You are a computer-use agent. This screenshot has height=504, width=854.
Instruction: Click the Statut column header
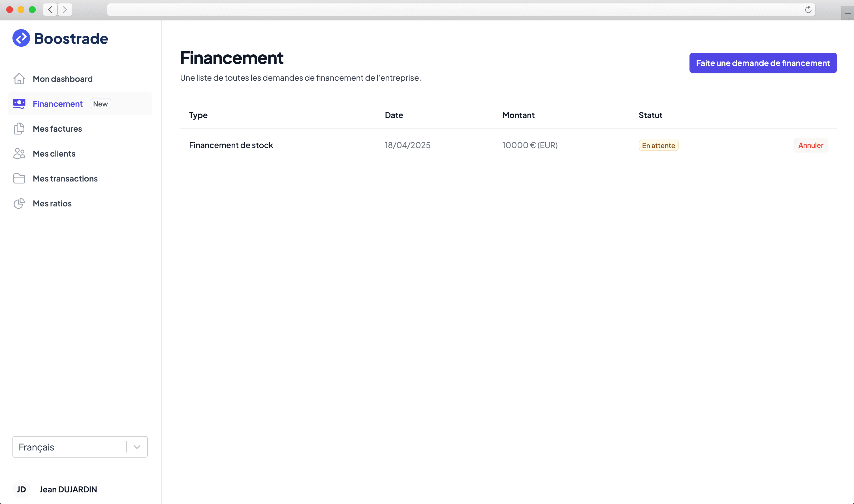[x=650, y=115]
